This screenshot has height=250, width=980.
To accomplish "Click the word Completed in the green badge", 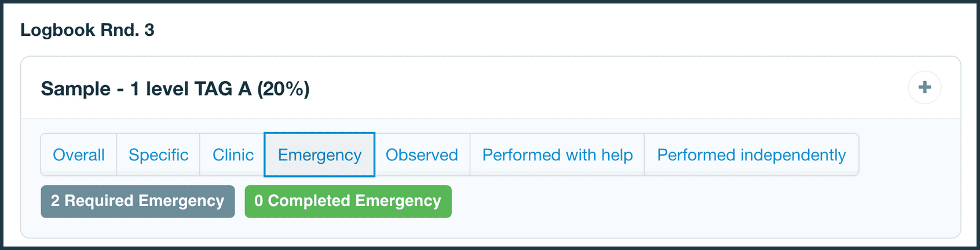I will (x=309, y=201).
